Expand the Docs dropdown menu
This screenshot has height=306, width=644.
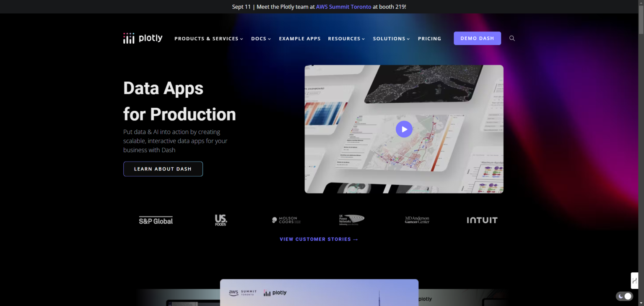tap(261, 39)
